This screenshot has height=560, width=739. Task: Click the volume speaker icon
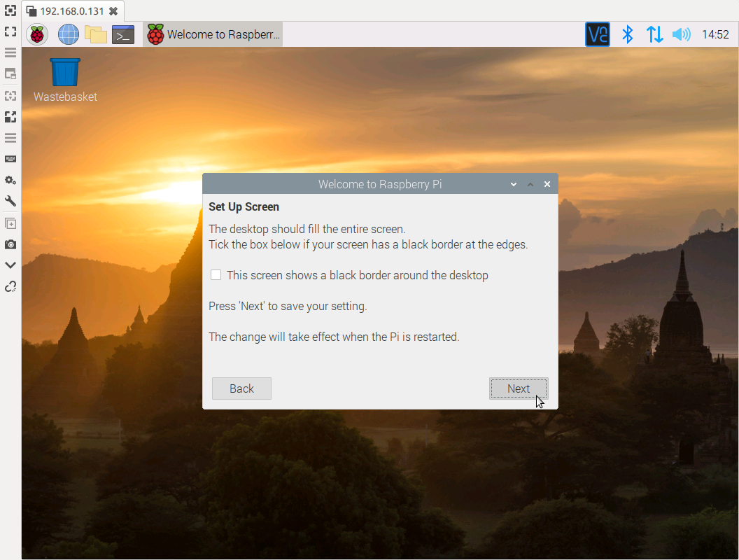pos(681,34)
